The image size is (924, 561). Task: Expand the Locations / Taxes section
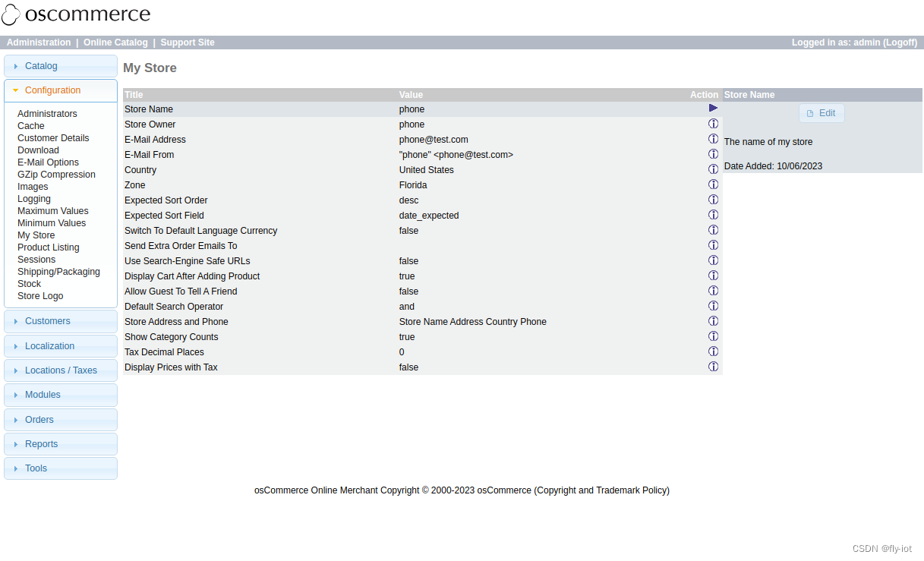(61, 370)
